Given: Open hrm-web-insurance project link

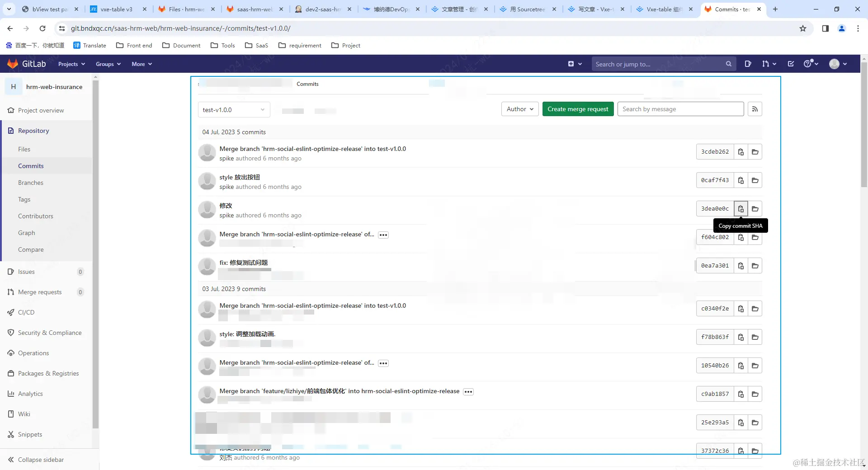Looking at the screenshot, I should click(54, 87).
